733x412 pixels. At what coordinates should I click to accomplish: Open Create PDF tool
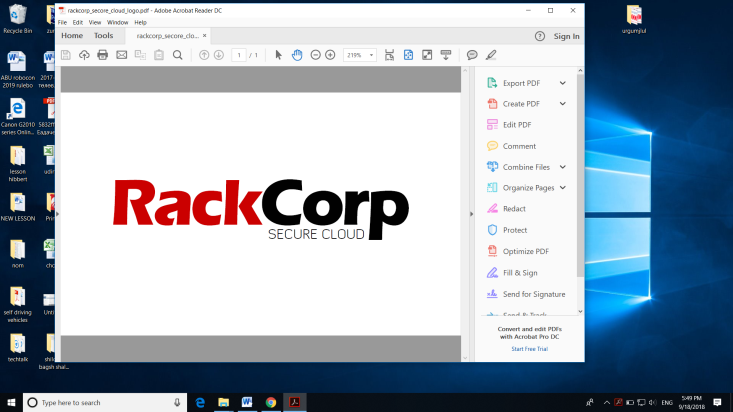click(521, 104)
